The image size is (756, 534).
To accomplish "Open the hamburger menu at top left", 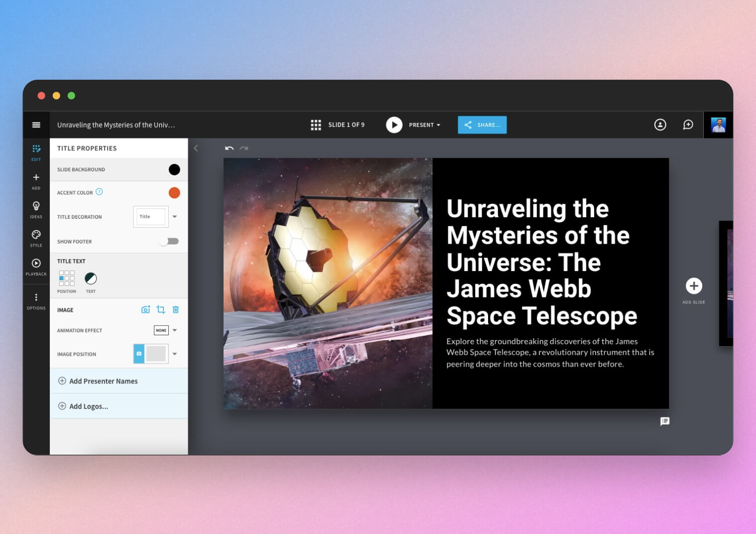I will tap(36, 125).
